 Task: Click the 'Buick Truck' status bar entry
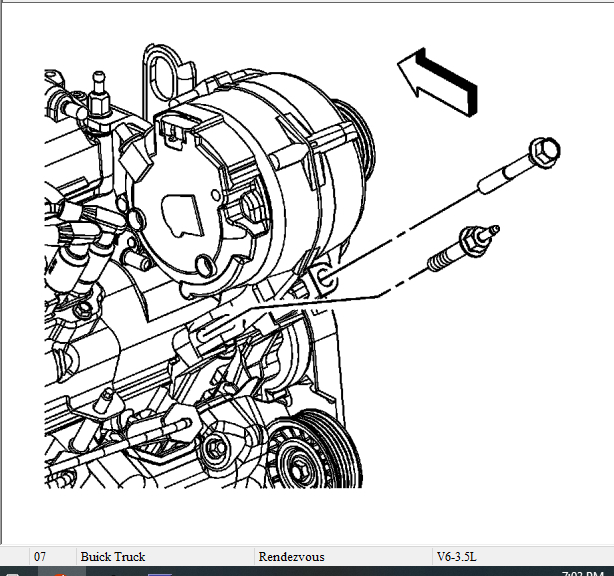(x=165, y=556)
